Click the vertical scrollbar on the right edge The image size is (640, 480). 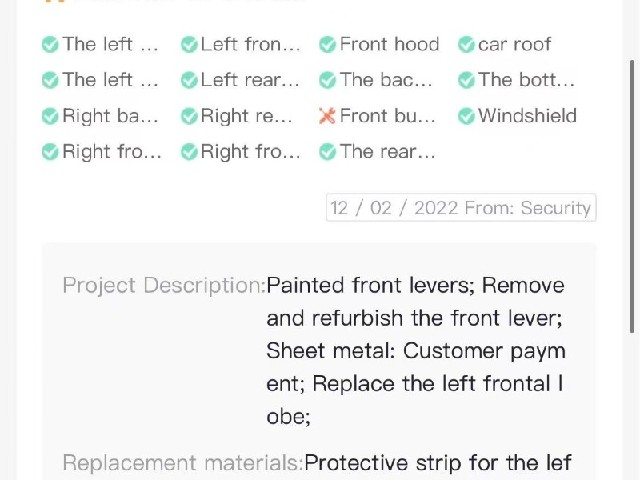tap(632, 196)
